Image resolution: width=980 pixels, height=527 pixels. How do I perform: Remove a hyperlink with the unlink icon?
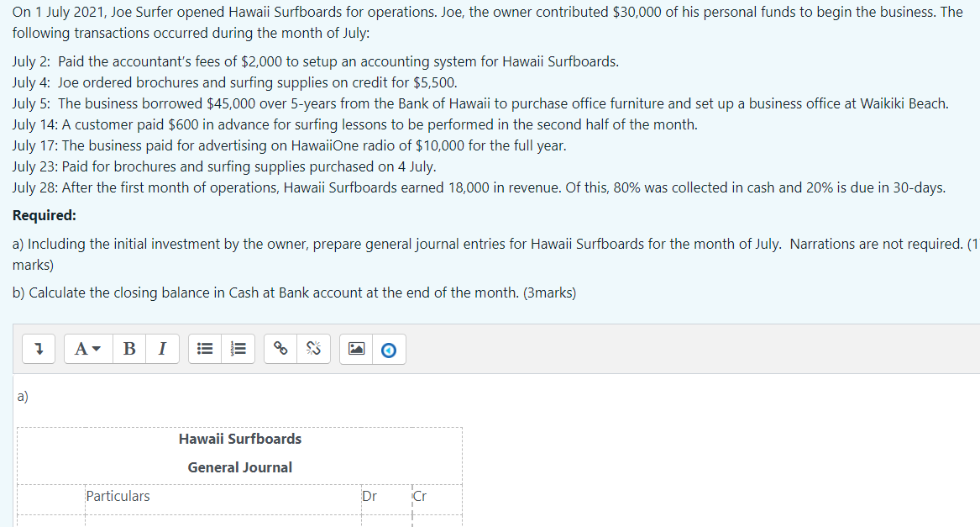pyautogui.click(x=312, y=349)
